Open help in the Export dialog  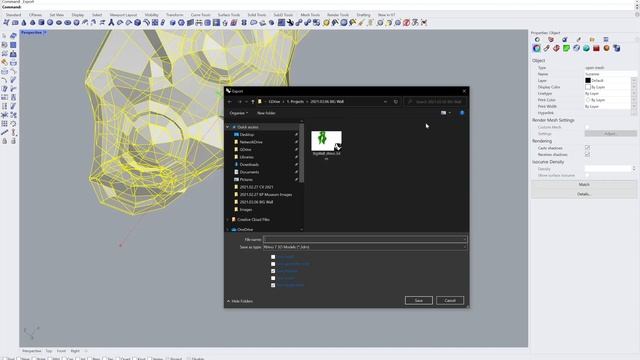click(462, 113)
